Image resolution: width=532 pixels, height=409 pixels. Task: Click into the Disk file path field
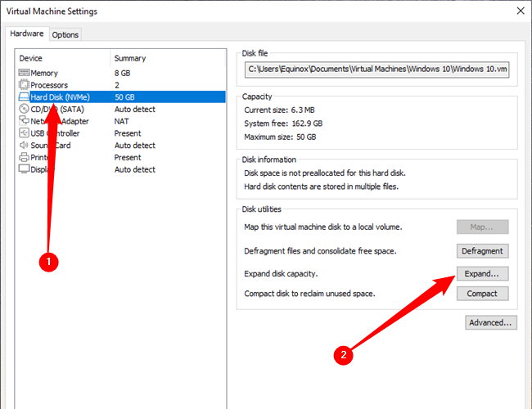(377, 70)
